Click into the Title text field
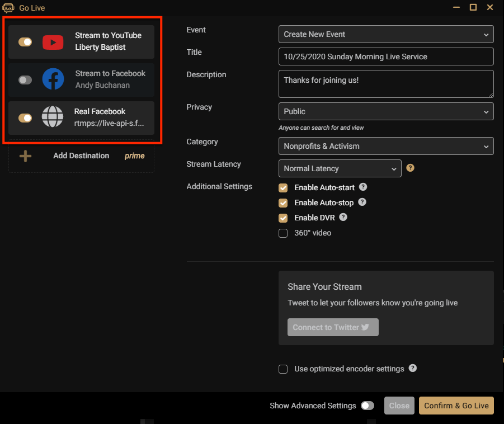Screen dimensions: 504x424 (386, 56)
